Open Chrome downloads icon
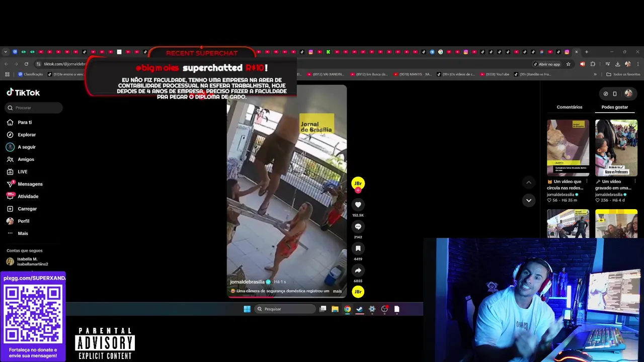Image resolution: width=644 pixels, height=362 pixels. 617,64
